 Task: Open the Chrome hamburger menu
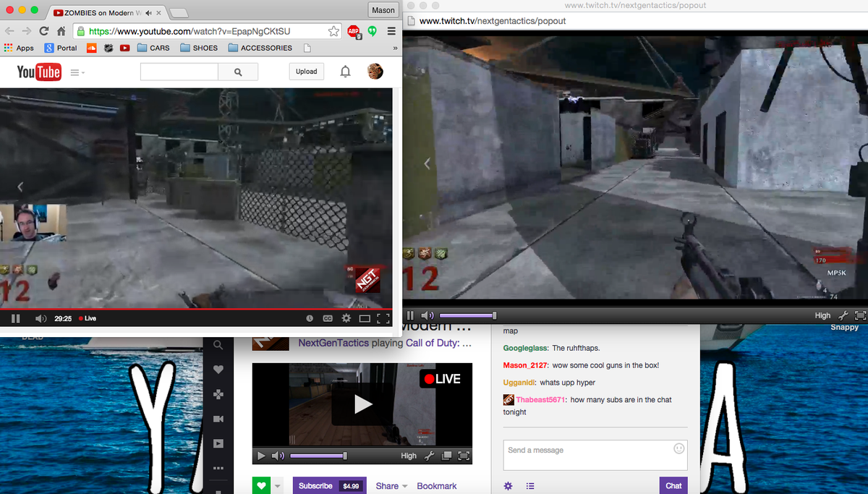tap(391, 31)
